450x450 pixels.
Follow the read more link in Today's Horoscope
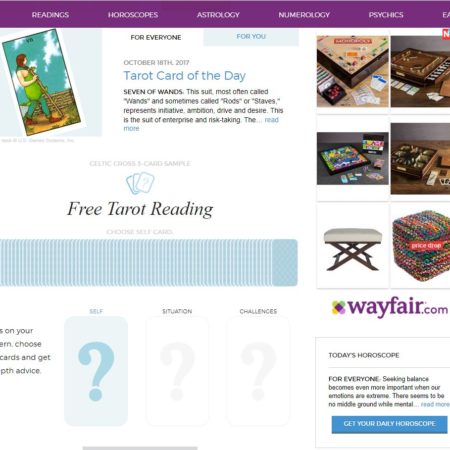pyautogui.click(x=435, y=404)
